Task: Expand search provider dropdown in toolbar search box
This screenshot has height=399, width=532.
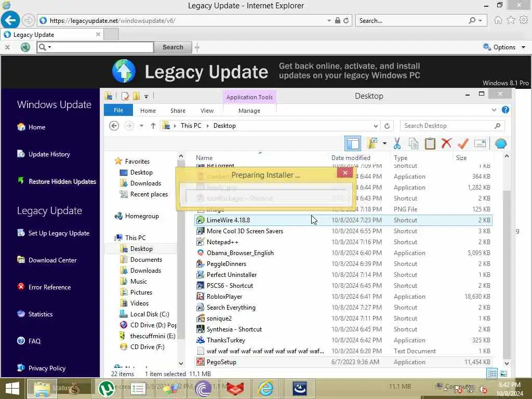Action: 49,47
